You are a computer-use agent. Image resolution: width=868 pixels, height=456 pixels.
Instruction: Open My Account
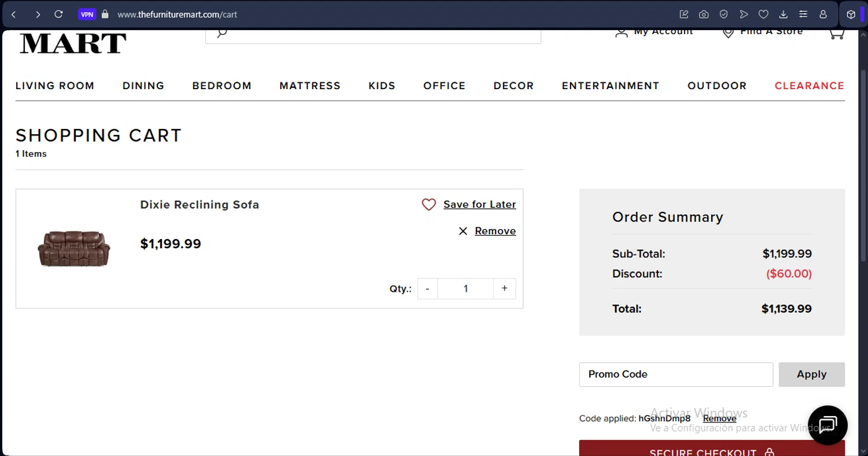pyautogui.click(x=654, y=32)
